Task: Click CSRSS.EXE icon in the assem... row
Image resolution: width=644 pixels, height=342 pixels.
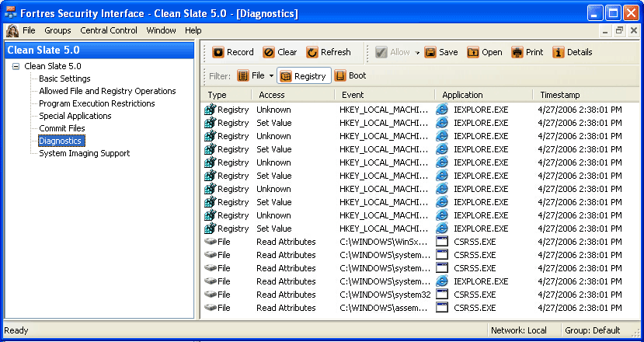Action: coord(442,308)
